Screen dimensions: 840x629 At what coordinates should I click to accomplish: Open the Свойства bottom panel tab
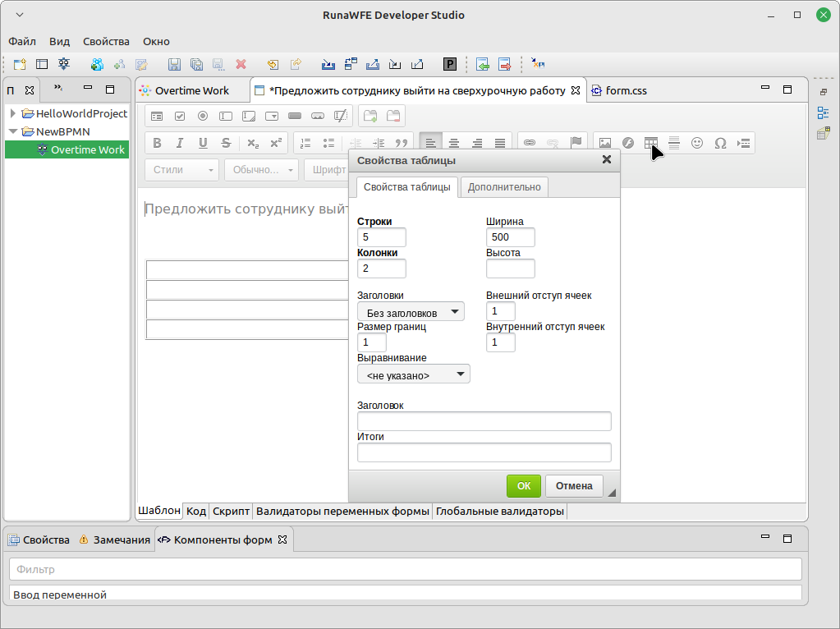pos(39,540)
